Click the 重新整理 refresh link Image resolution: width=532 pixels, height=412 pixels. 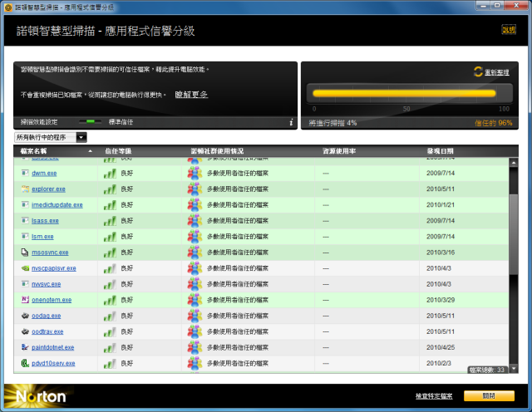497,72
